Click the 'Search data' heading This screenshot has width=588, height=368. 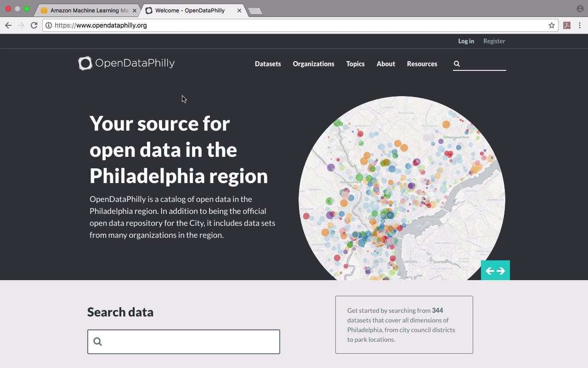pos(120,312)
